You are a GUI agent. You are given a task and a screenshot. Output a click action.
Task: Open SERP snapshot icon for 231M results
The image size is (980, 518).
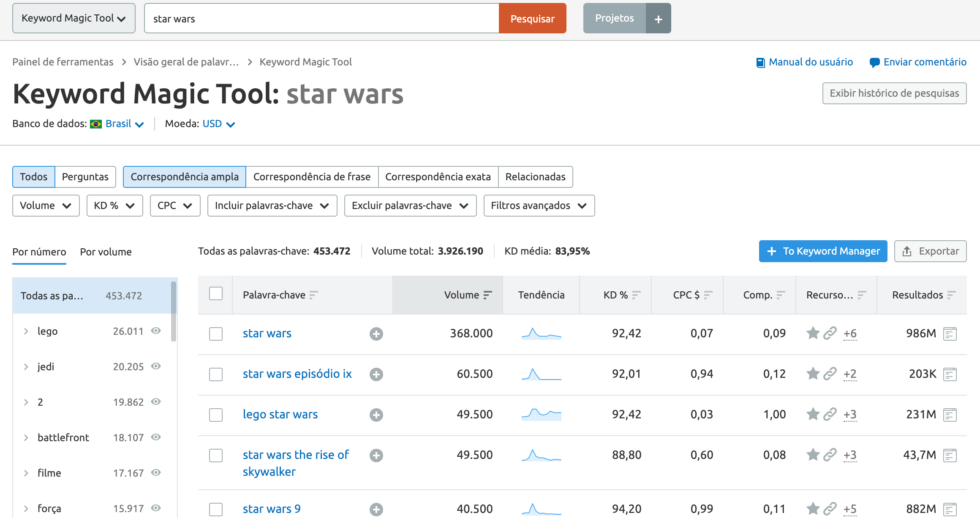tap(950, 415)
